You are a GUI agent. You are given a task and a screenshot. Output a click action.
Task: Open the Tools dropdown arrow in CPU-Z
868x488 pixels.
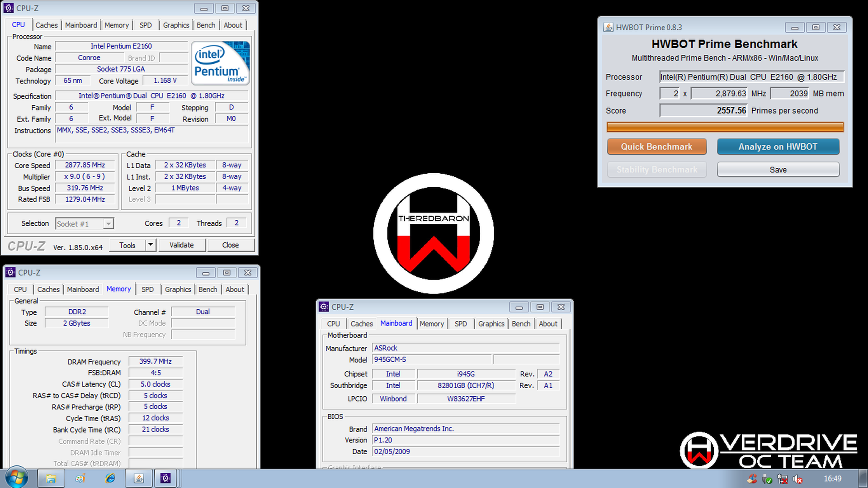(150, 245)
